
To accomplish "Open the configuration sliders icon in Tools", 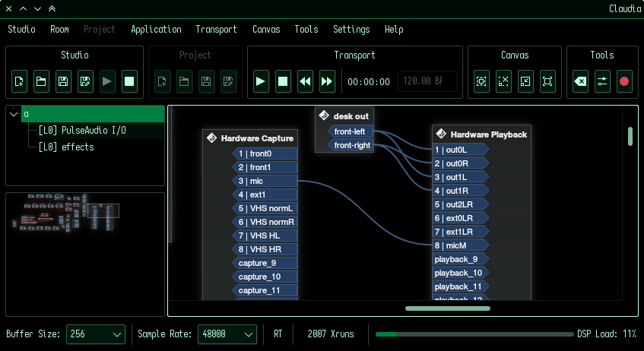I will click(602, 81).
